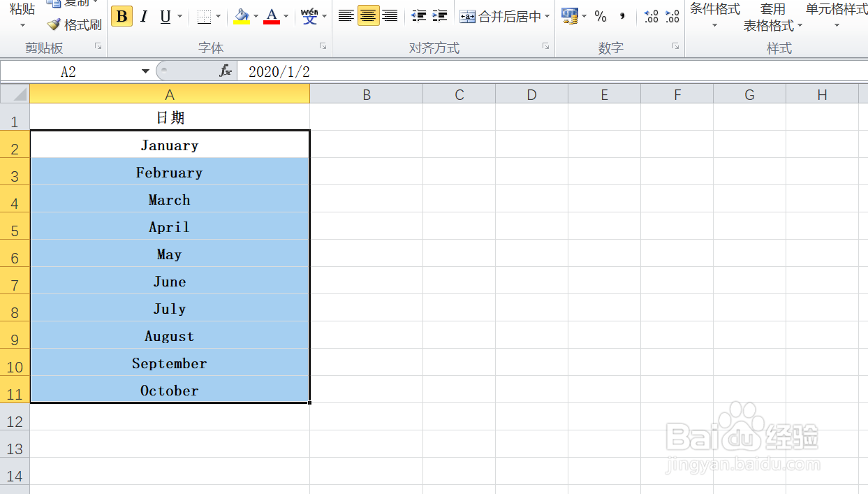
Task: Select row 1 header
Action: 15,117
